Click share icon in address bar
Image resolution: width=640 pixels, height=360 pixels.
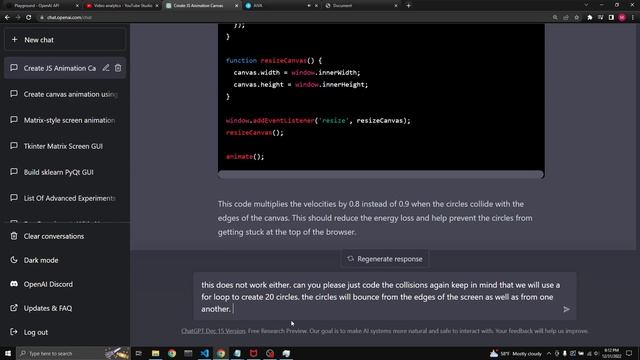(566, 18)
